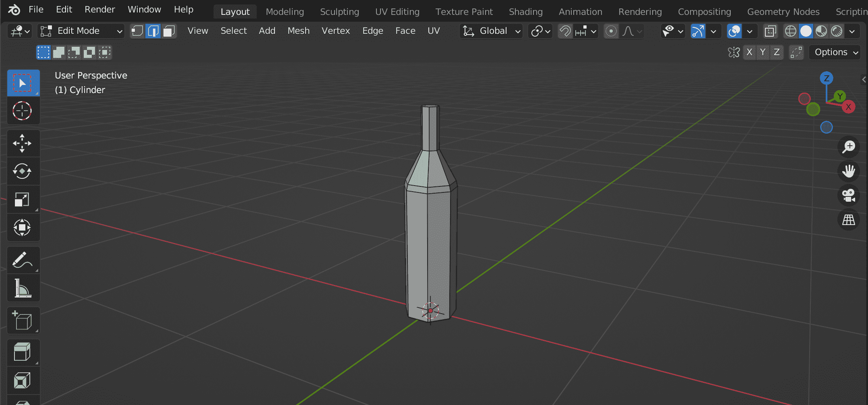Open the Select menu
The height and width of the screenshot is (405, 868).
234,31
